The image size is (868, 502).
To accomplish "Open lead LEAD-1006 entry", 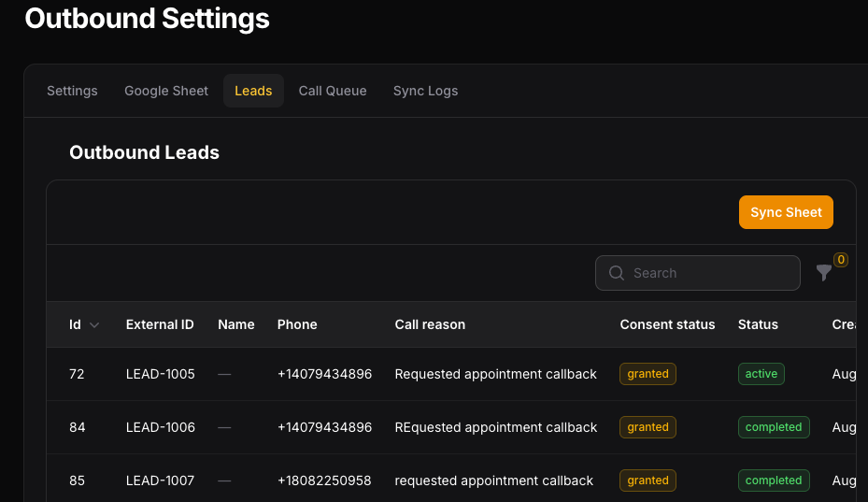I will coord(451,427).
